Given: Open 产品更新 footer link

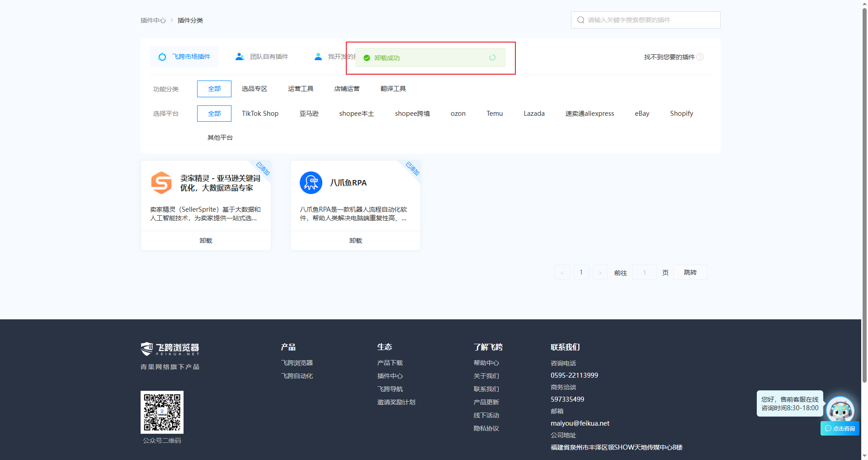Looking at the screenshot, I should pos(486,402).
